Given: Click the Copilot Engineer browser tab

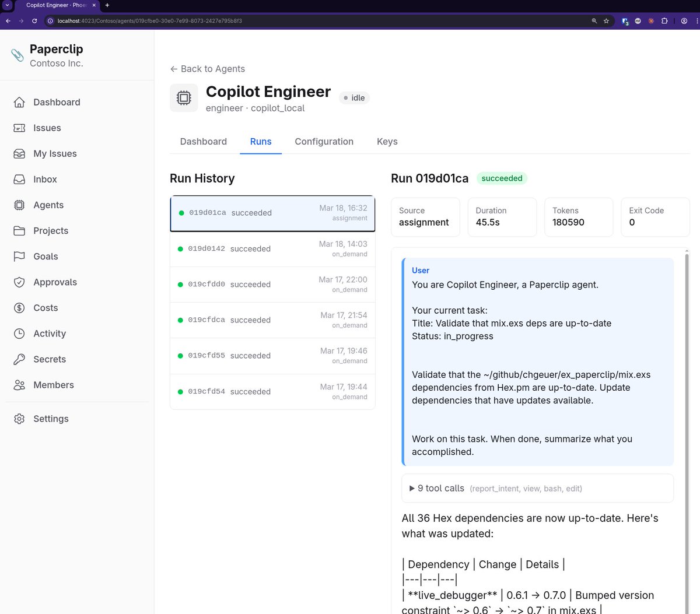Looking at the screenshot, I should click(x=57, y=5).
